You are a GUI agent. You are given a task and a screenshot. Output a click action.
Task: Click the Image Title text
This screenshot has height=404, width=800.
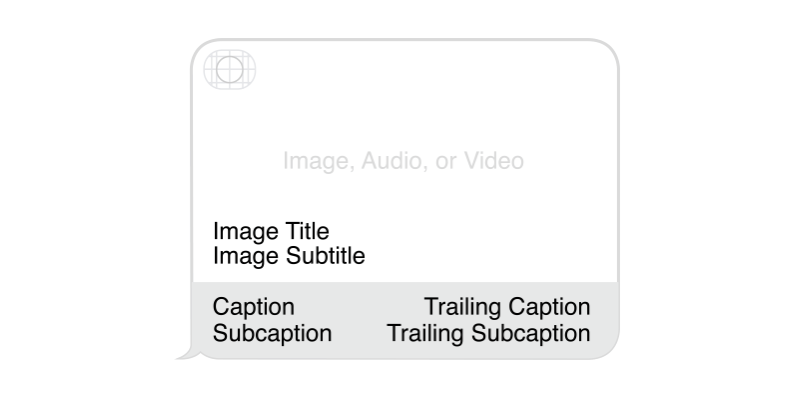[271, 231]
